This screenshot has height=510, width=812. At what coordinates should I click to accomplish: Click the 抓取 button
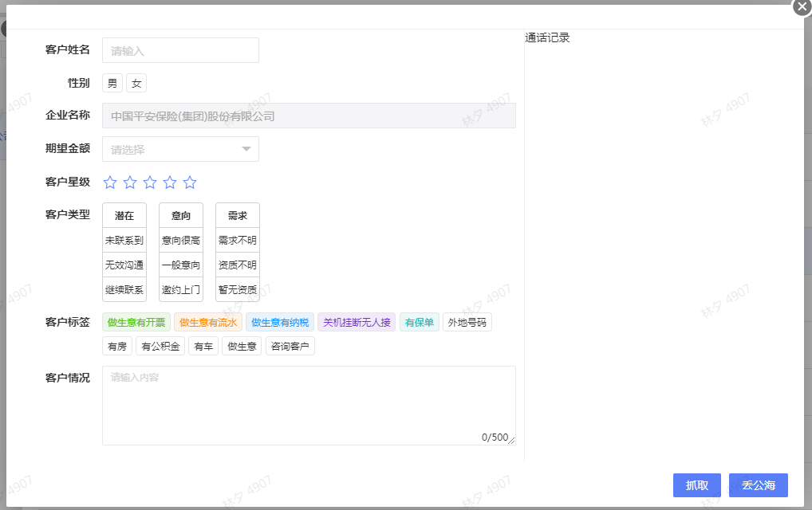pos(697,485)
